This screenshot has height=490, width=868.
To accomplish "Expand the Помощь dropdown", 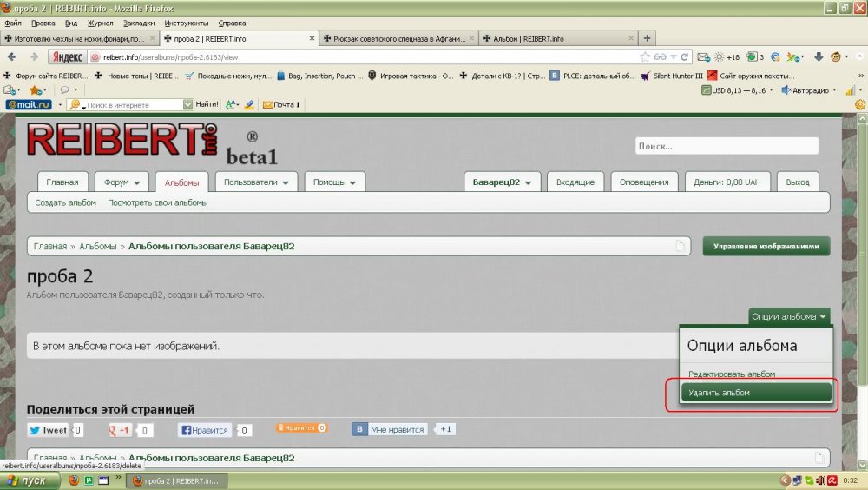I will [334, 182].
